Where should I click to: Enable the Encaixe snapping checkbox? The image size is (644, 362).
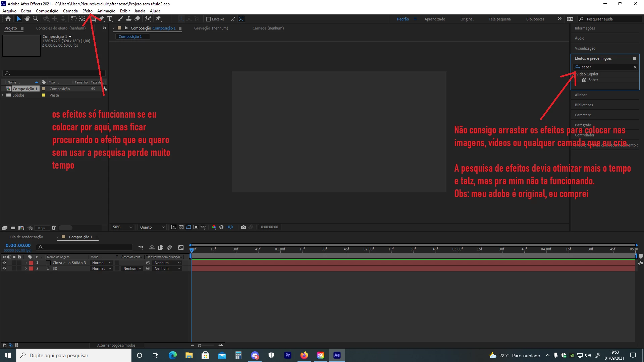pos(208,19)
